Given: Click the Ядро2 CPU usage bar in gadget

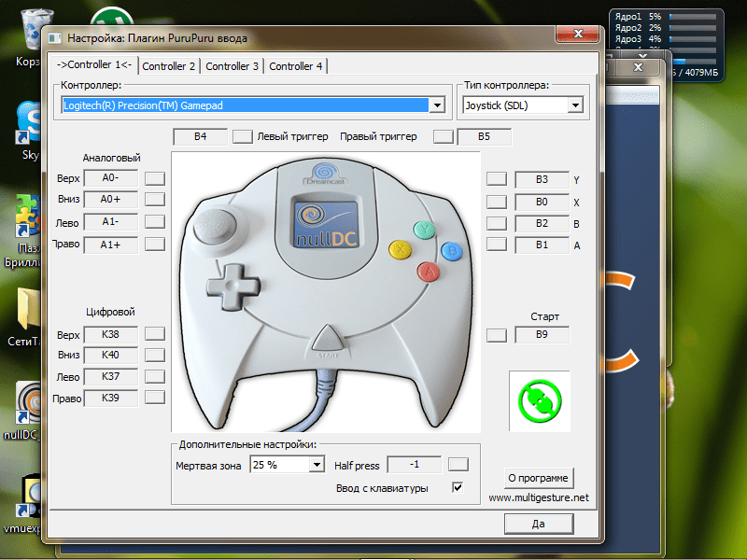Looking at the screenshot, I should [693, 28].
